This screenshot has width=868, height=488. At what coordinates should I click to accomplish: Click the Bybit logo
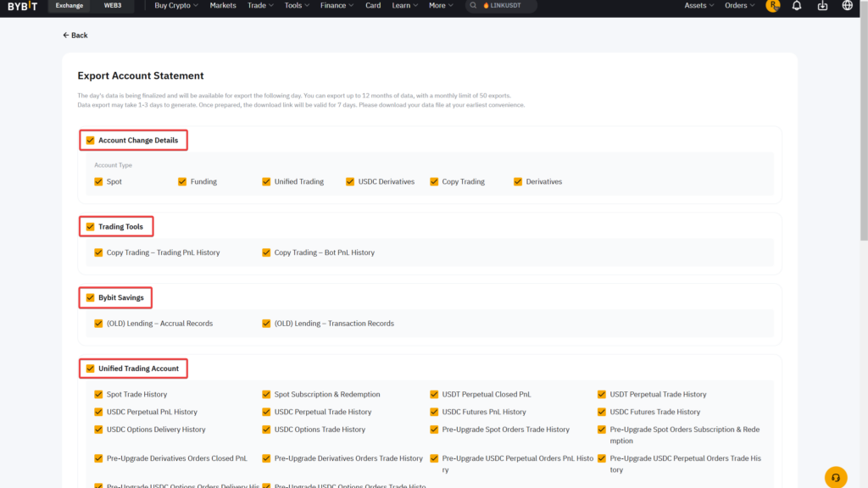pos(23,6)
